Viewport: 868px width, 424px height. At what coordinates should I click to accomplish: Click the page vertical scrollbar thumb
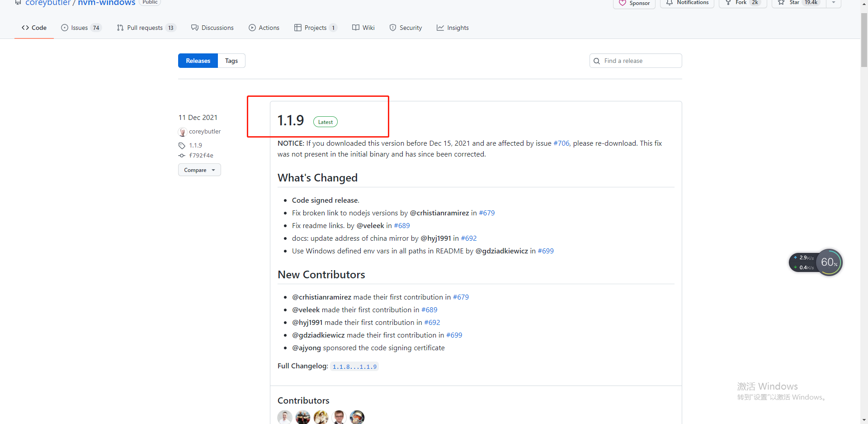point(864,40)
